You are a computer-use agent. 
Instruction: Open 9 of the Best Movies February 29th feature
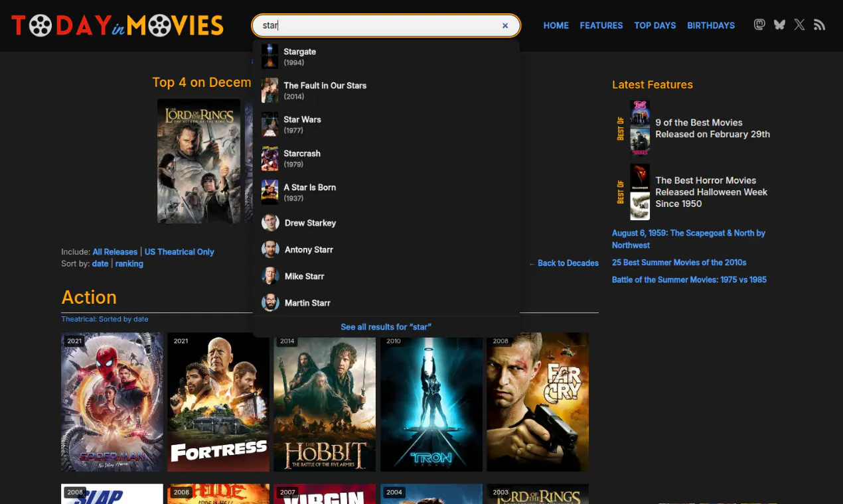712,128
